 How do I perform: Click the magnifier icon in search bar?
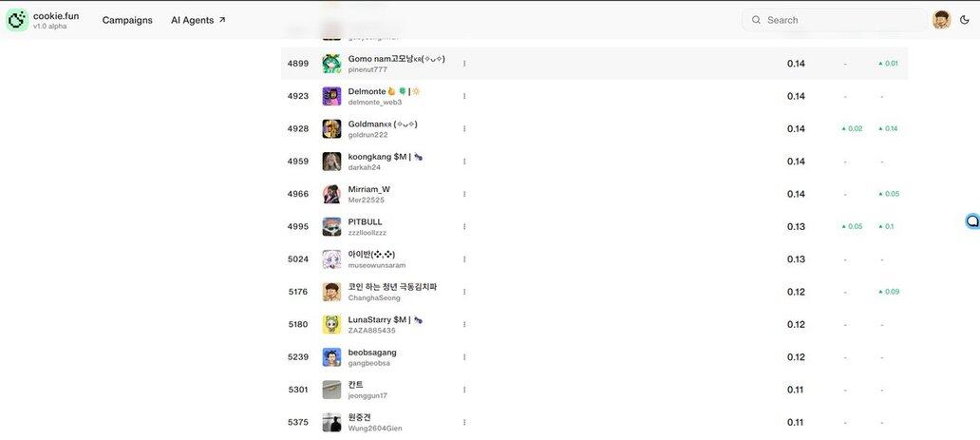point(756,20)
